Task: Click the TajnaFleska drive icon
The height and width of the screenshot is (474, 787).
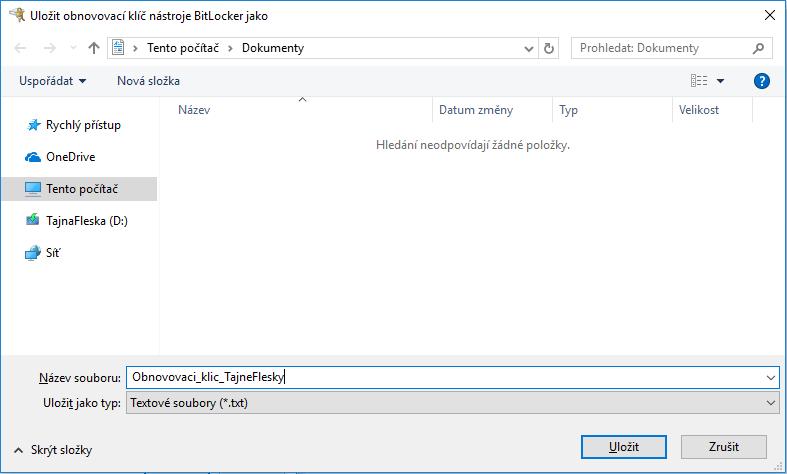Action: (33, 219)
